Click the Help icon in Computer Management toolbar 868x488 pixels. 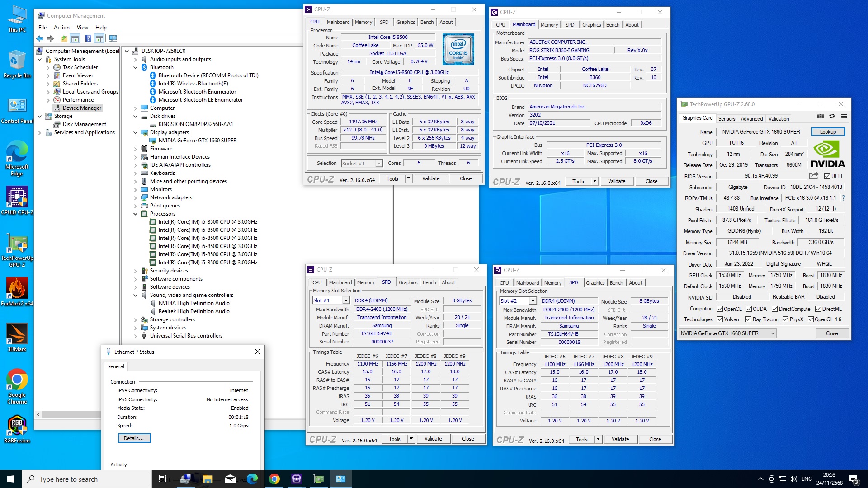tap(88, 39)
